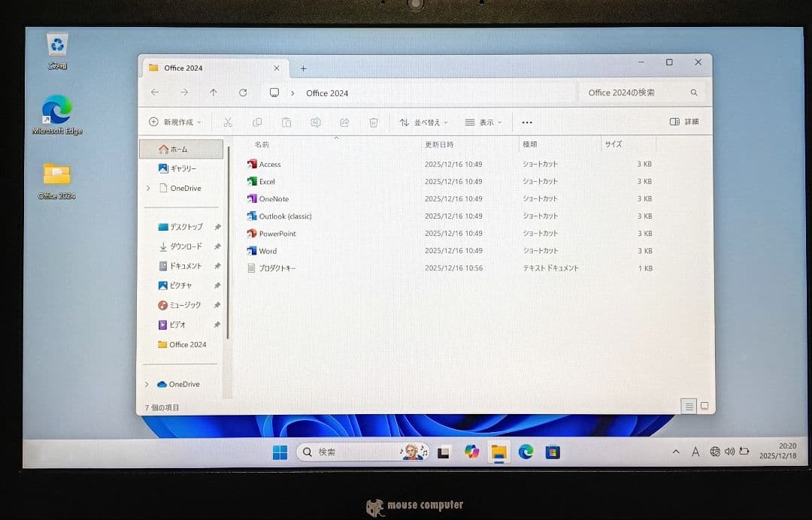Click Task View icon on taskbar
This screenshot has height=520, width=812.
coord(444,452)
